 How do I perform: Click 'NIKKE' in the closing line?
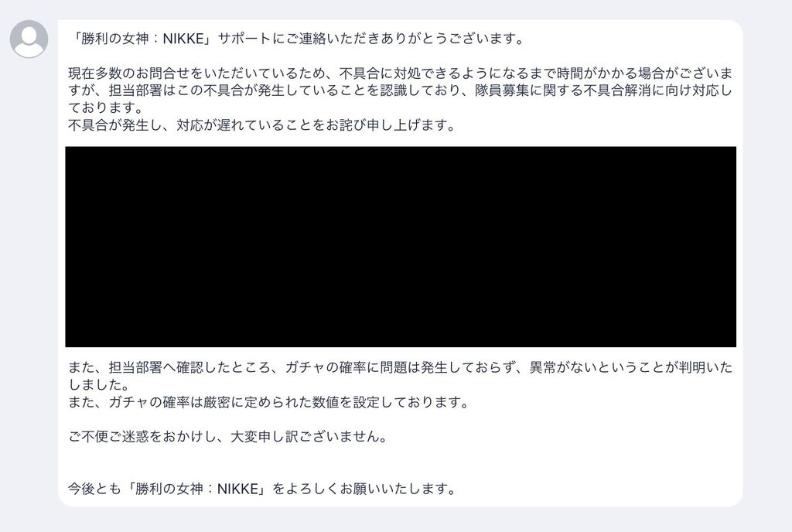coord(238,489)
